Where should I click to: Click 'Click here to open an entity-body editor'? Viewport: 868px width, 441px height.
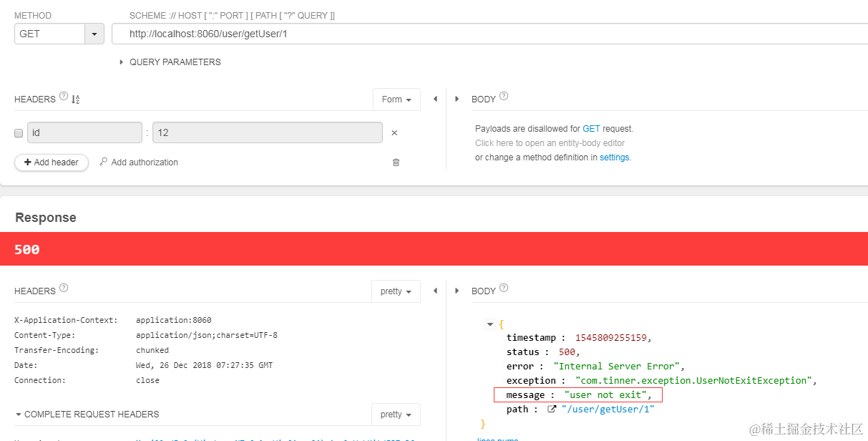(x=550, y=143)
